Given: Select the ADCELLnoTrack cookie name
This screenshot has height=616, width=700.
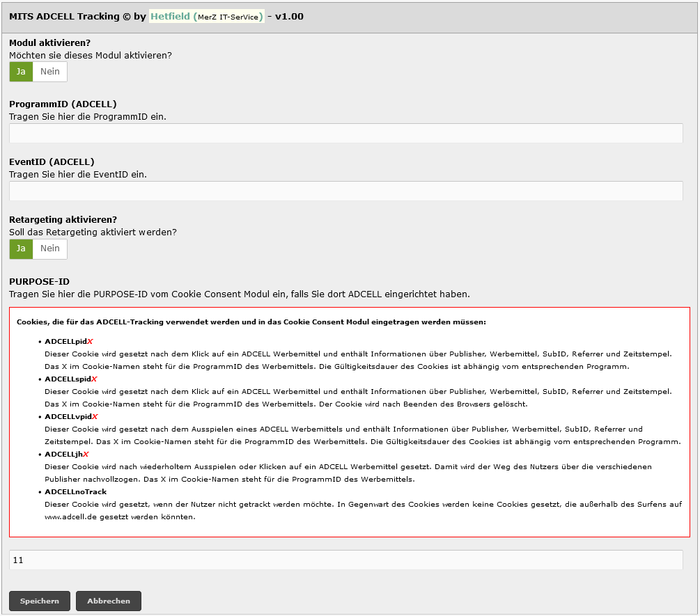Looking at the screenshot, I should (75, 491).
